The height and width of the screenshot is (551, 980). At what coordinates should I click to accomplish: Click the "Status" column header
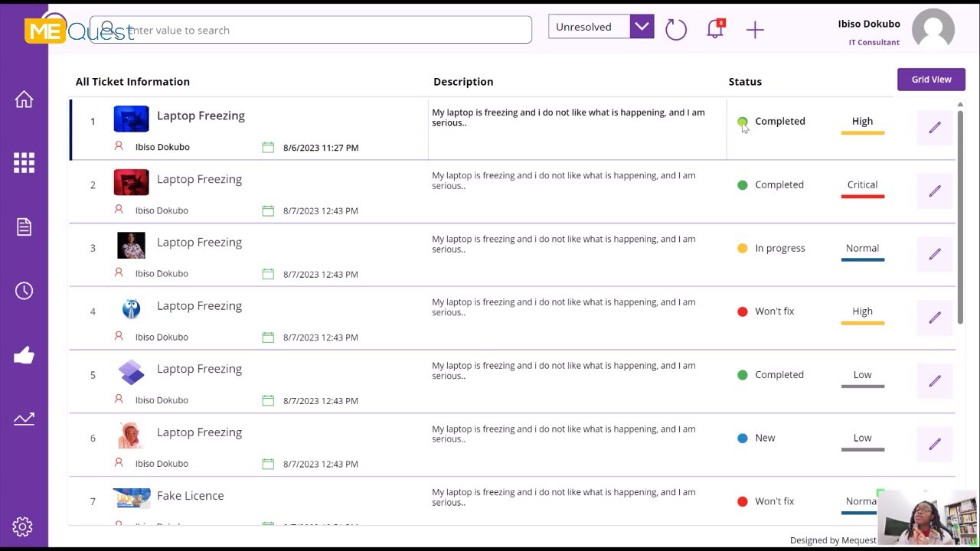[745, 82]
